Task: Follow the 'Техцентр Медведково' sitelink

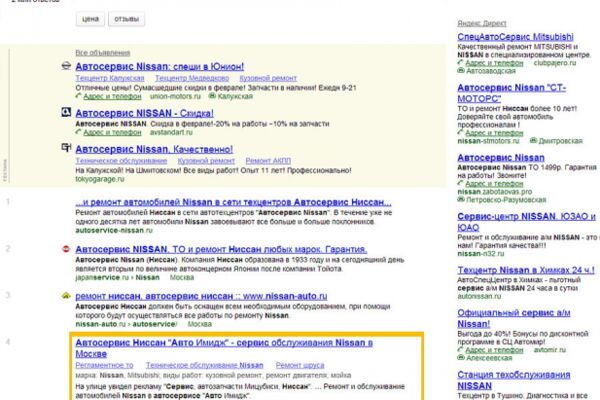Action: (192, 78)
